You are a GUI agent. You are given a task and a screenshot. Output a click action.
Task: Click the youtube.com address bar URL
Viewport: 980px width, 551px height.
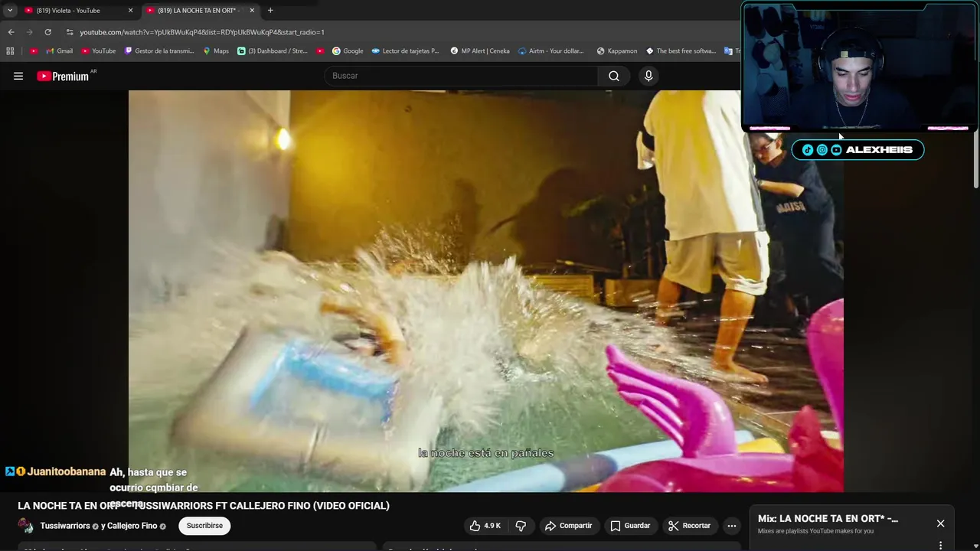coord(202,32)
